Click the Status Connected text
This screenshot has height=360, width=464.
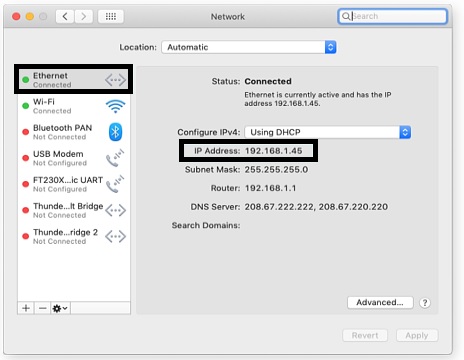coord(268,81)
